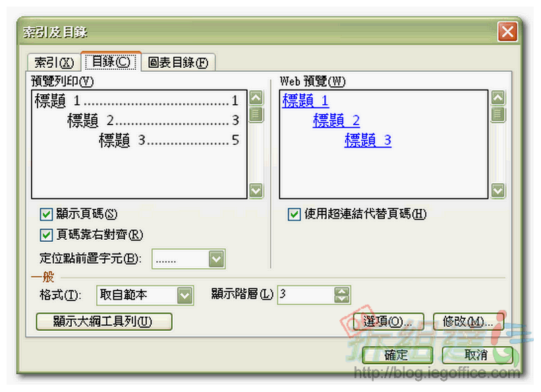Toggle the 頁碼靠右對齊(R) checkbox
Screen dimensions: 541x392
click(46, 235)
